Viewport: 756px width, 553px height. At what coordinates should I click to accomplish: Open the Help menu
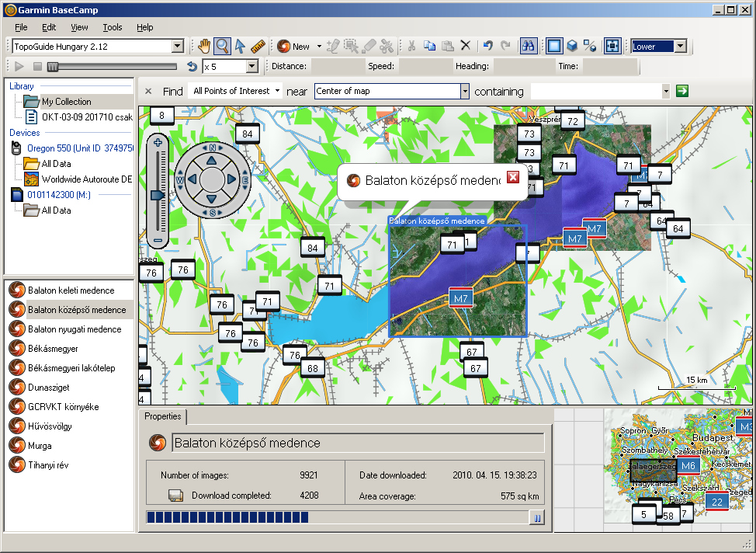click(x=144, y=27)
